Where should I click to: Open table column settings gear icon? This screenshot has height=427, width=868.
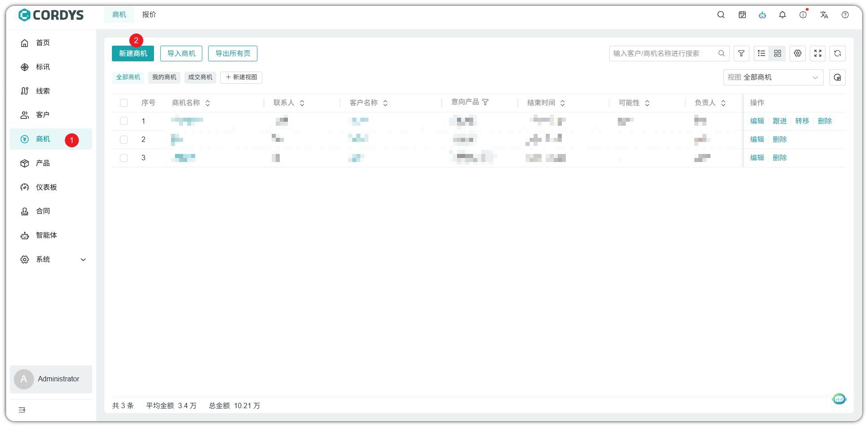coord(798,54)
